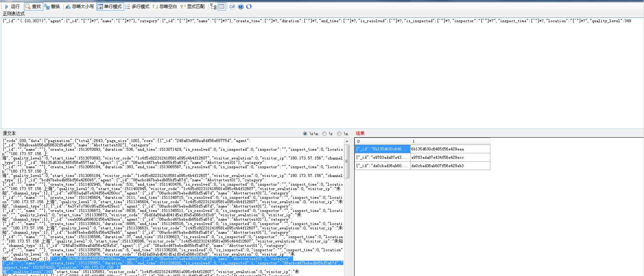The image size is (644, 276).
Task: Click scroll-up arrow of source text scrollbar
Action: coord(347,141)
